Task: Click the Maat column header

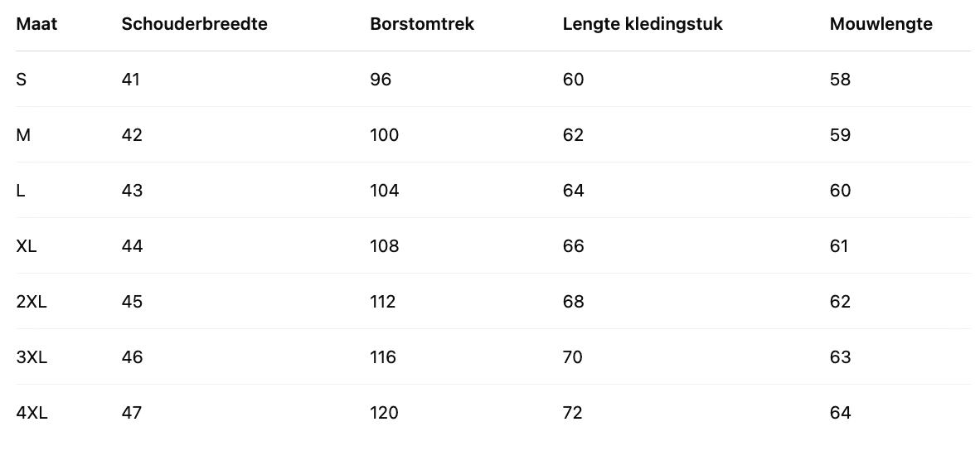Action: click(36, 24)
